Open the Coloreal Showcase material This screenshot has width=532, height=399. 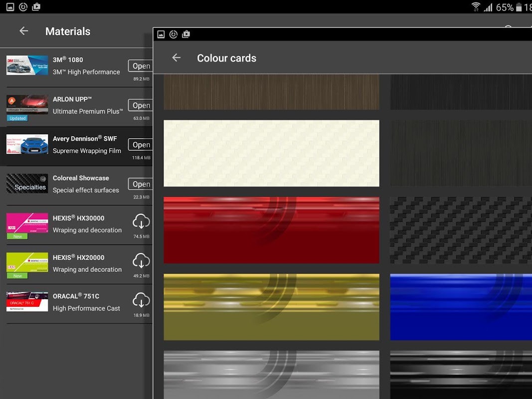tap(141, 184)
